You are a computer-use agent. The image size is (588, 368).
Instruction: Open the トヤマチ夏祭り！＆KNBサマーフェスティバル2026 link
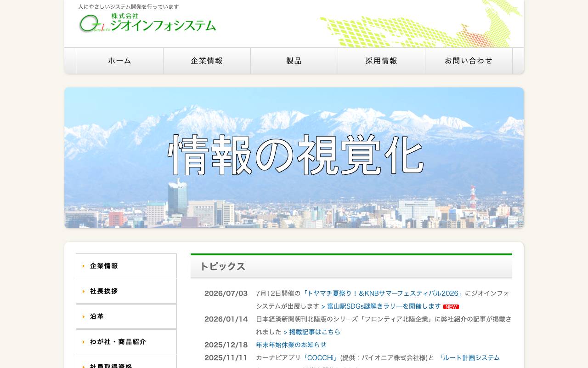383,293
